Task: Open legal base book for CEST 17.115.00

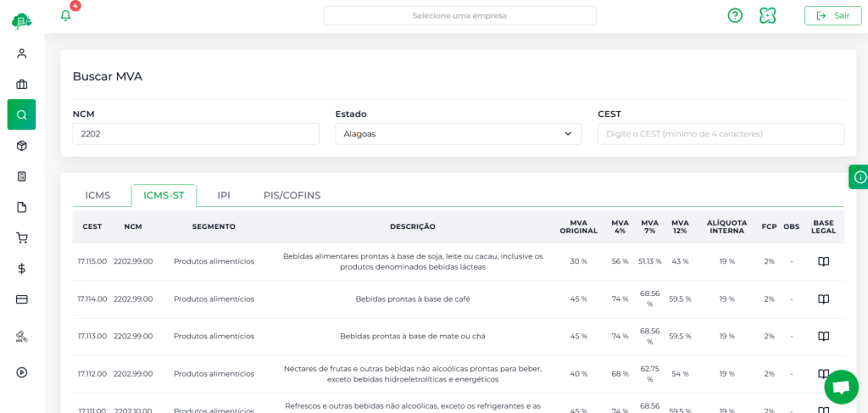Action: click(823, 261)
